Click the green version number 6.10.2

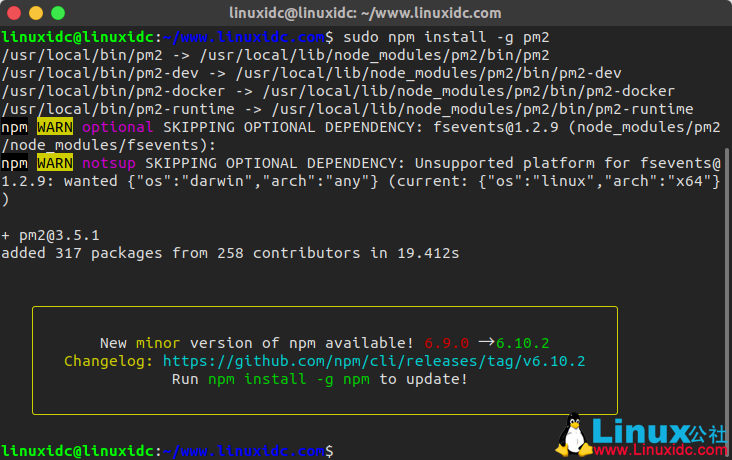coord(523,343)
